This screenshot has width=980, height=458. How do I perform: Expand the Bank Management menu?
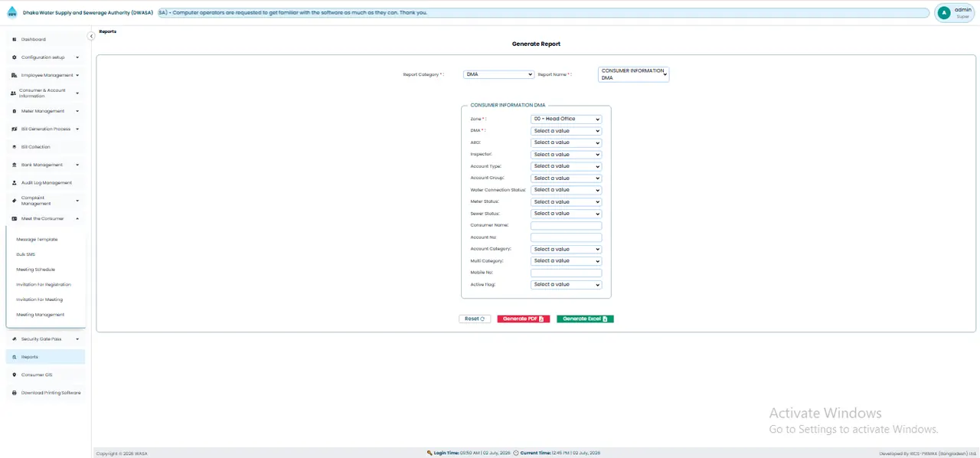pyautogui.click(x=45, y=165)
